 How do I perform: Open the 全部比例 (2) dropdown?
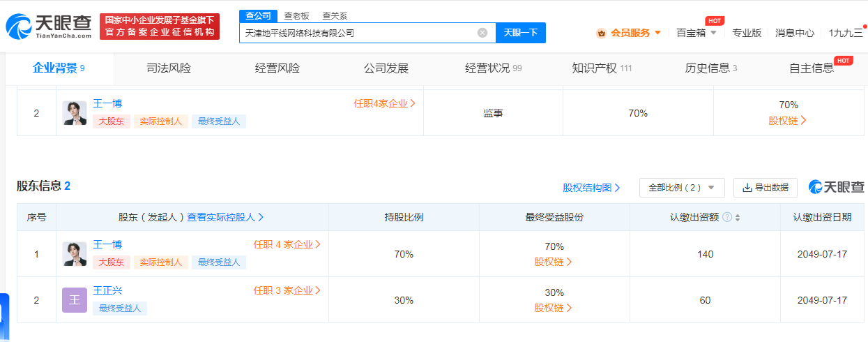[x=681, y=188]
